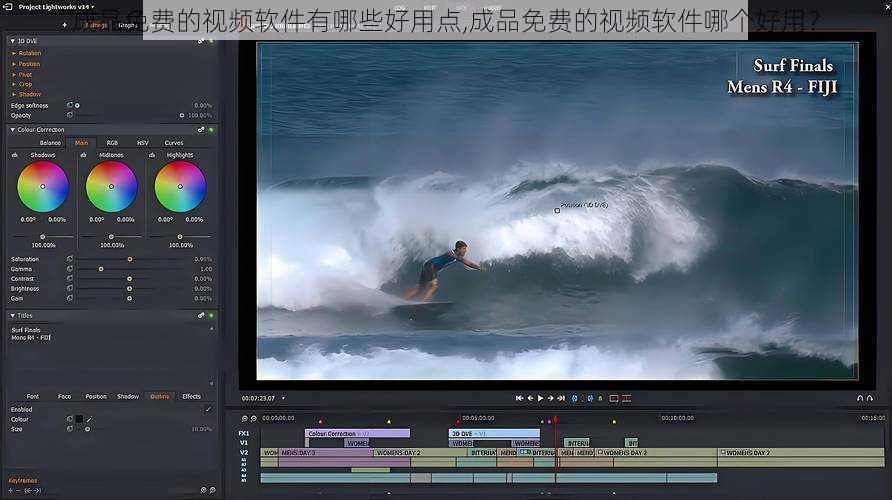This screenshot has height=500, width=892.
Task: Select the Balance tab in Colour Correction
Action: coord(50,143)
